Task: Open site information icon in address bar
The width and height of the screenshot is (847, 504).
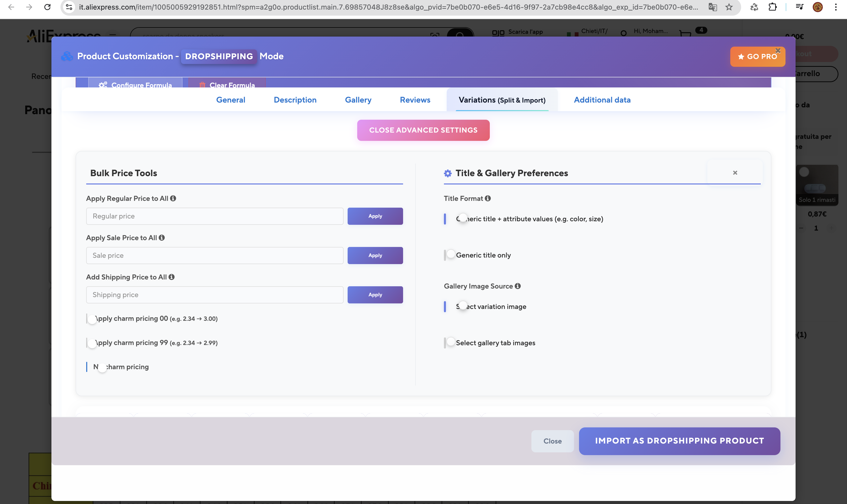Action: (x=69, y=7)
